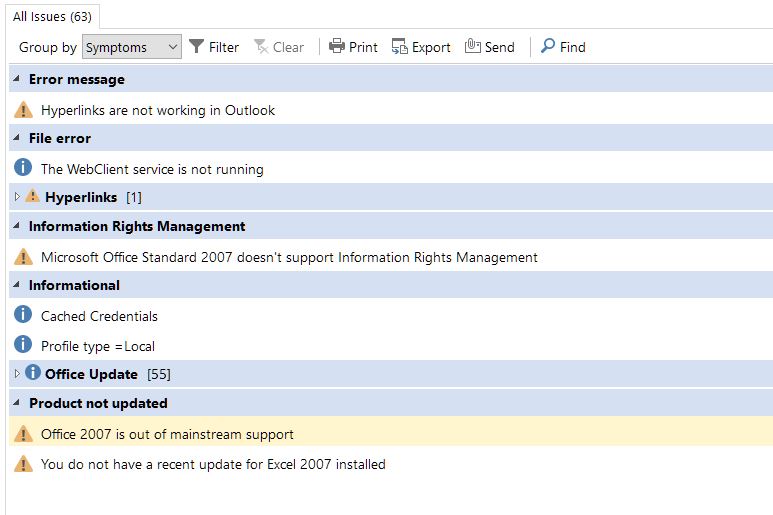Click the 'File error' group title
The height and width of the screenshot is (515, 773).
click(60, 138)
